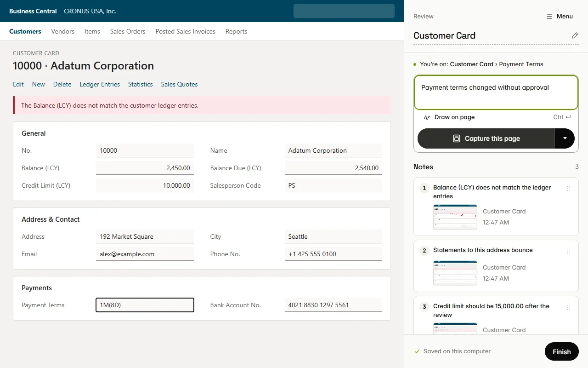
Task: Open the Reports tab
Action: (x=237, y=31)
